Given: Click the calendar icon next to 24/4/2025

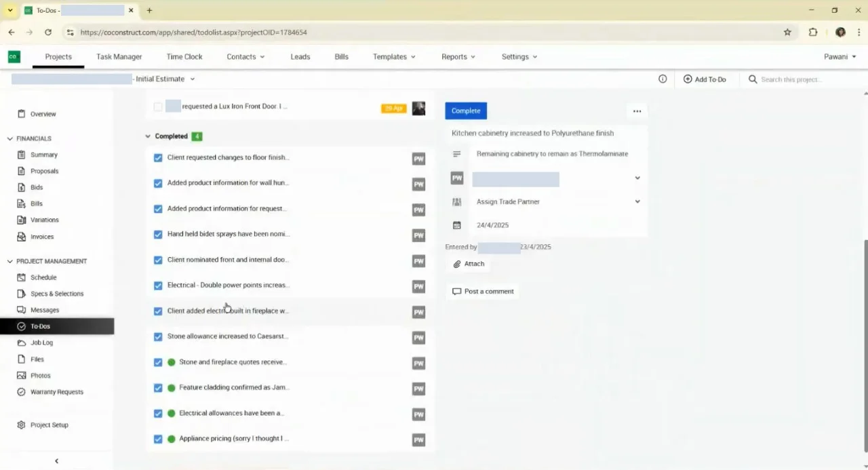Looking at the screenshot, I should tap(456, 225).
